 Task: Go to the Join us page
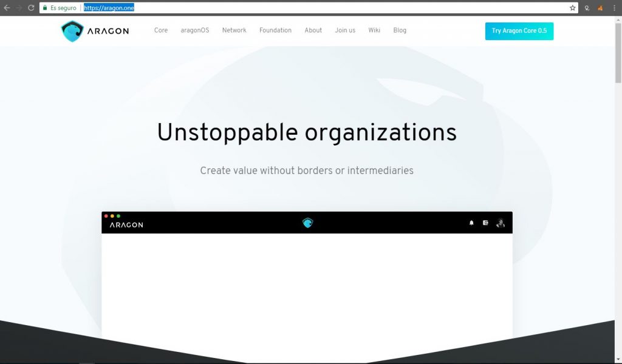[345, 30]
